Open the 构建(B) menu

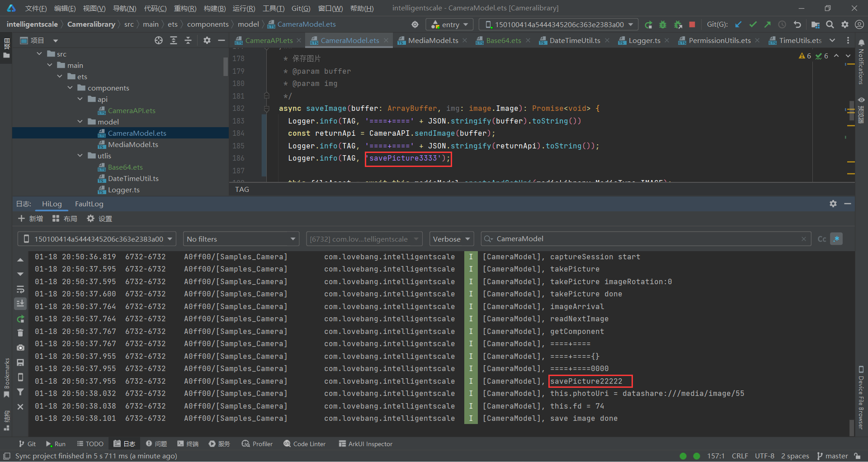(215, 8)
